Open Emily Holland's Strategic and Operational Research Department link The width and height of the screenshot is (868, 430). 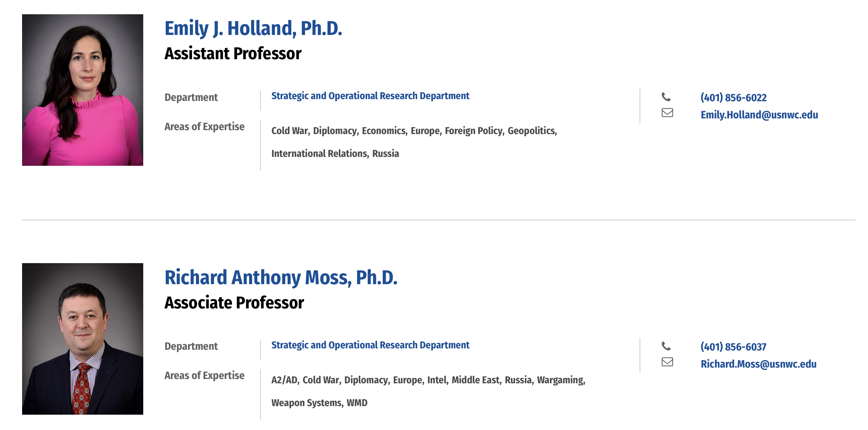click(370, 96)
